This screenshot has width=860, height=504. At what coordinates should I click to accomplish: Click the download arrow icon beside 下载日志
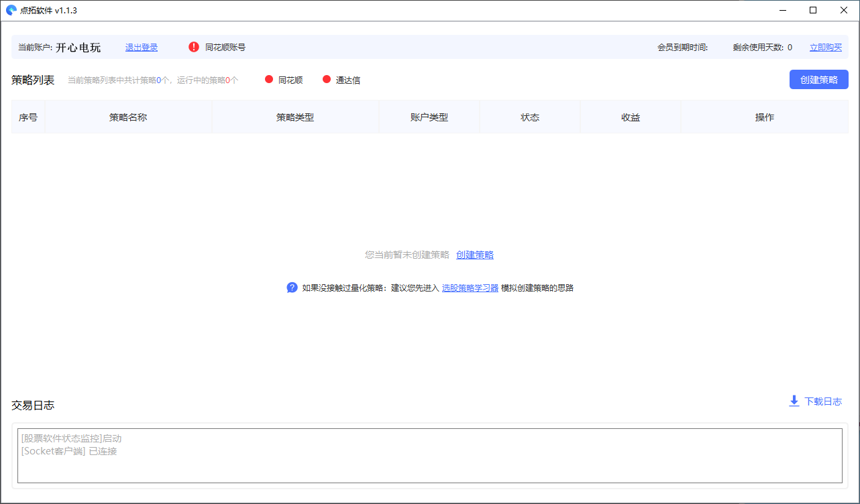click(x=794, y=401)
